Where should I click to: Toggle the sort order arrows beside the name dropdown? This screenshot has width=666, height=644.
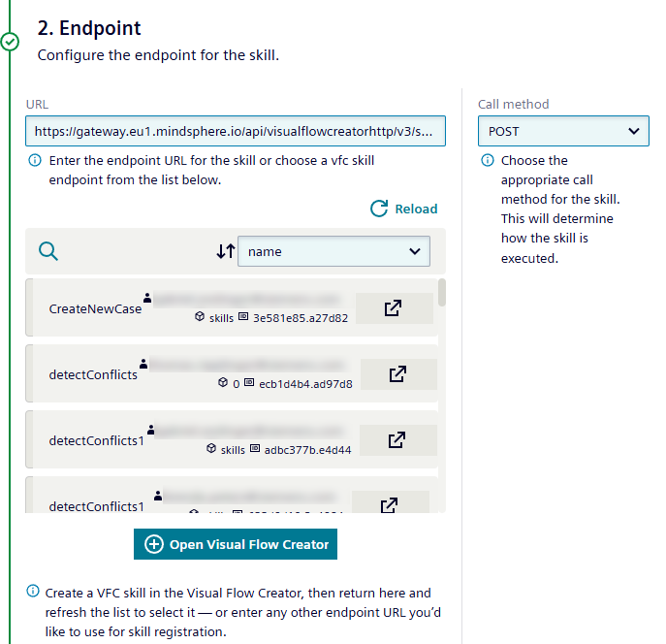[x=225, y=251]
